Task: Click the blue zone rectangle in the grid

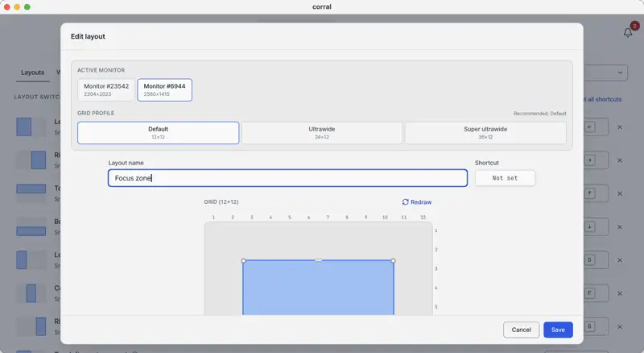Action: [318, 288]
